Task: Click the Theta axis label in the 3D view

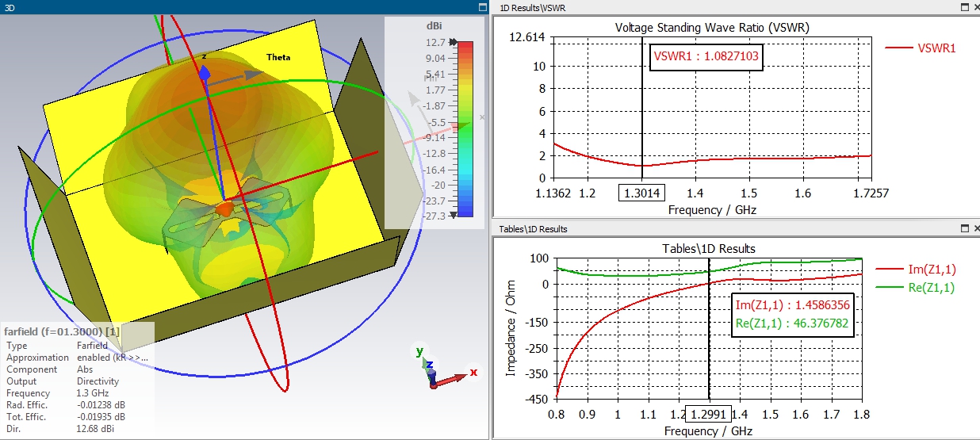Action: coord(278,57)
